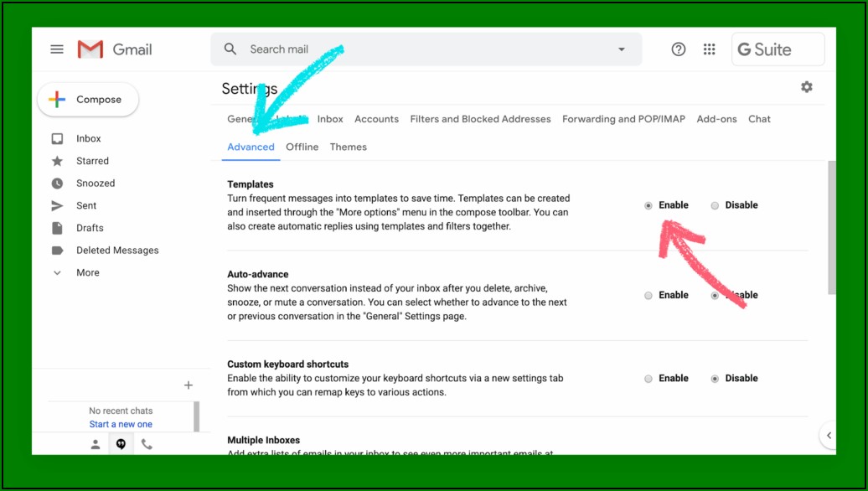Switch to the Chat tab
Image resolution: width=868 pixels, height=491 pixels.
point(759,119)
